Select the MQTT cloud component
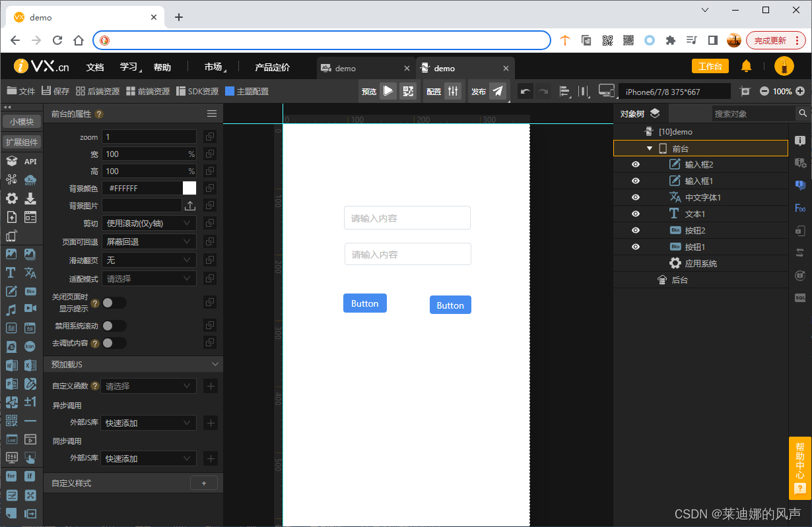 30,179
